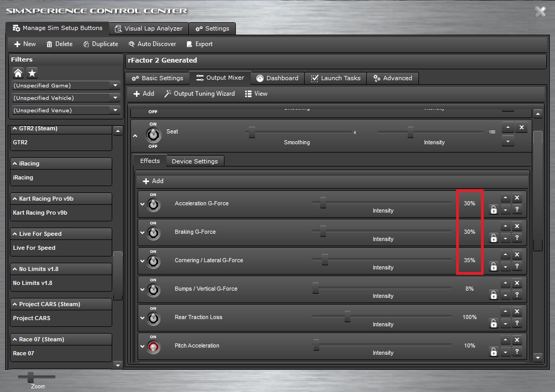Move the Seat output up
Viewport: 555px width, 392px height.
[x=508, y=127]
